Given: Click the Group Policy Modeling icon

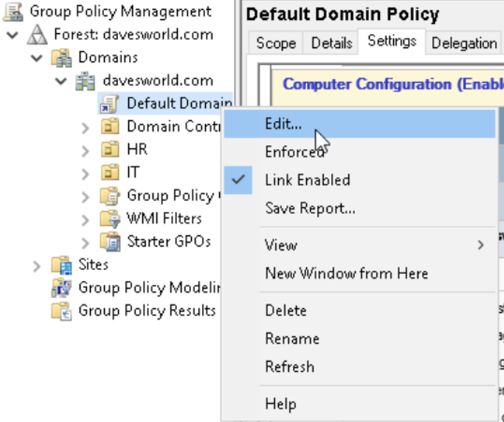Looking at the screenshot, I should [62, 288].
